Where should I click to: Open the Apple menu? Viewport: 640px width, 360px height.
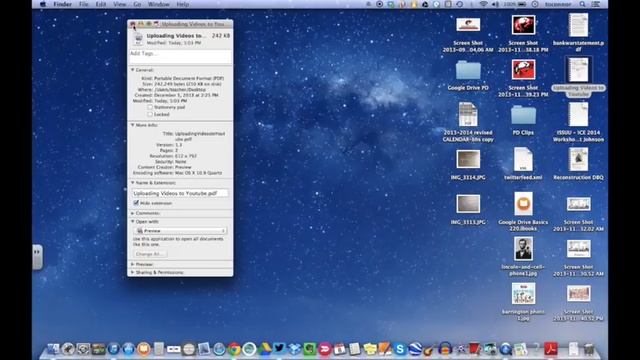coord(43,4)
